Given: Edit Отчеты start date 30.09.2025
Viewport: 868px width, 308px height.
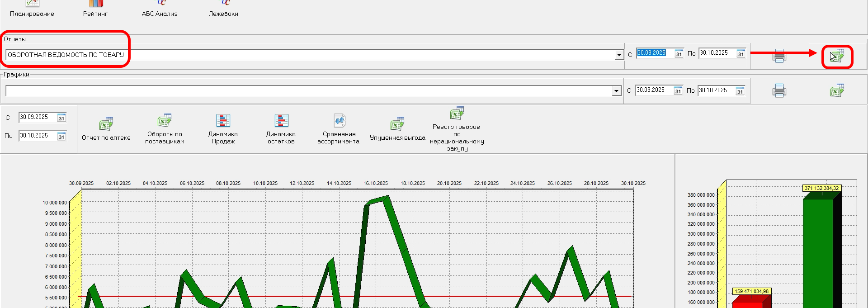Looking at the screenshot, I should [655, 53].
